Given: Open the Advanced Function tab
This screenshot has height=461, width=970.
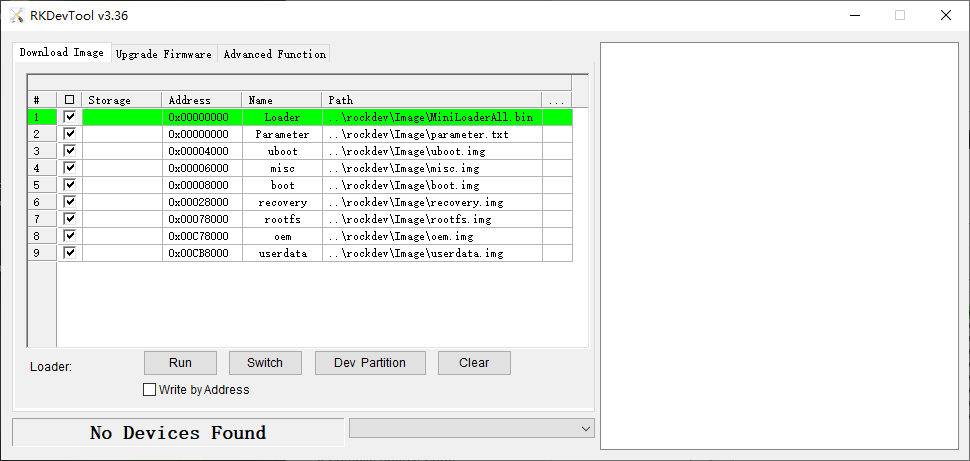Looking at the screenshot, I should 275,54.
